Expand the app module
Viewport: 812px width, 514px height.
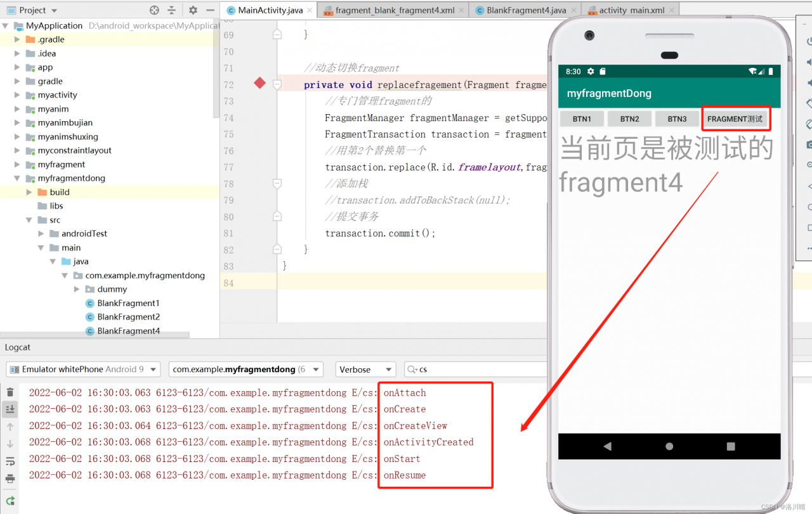17,67
